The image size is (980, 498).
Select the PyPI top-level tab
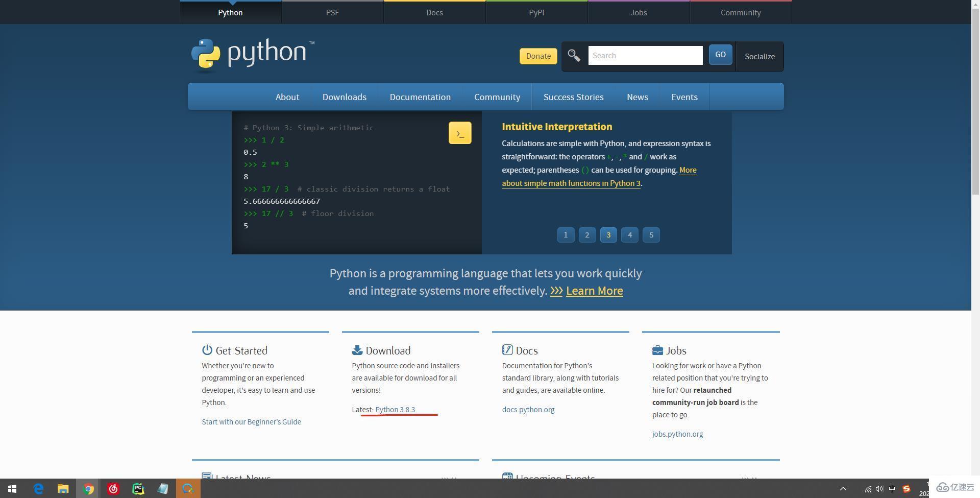tap(536, 12)
